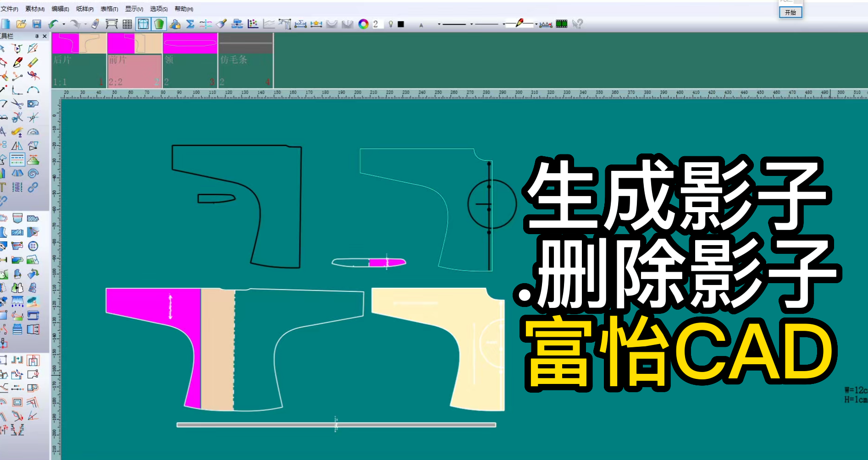This screenshot has width=868, height=460.
Task: Click the green Undo arrow
Action: (53, 24)
